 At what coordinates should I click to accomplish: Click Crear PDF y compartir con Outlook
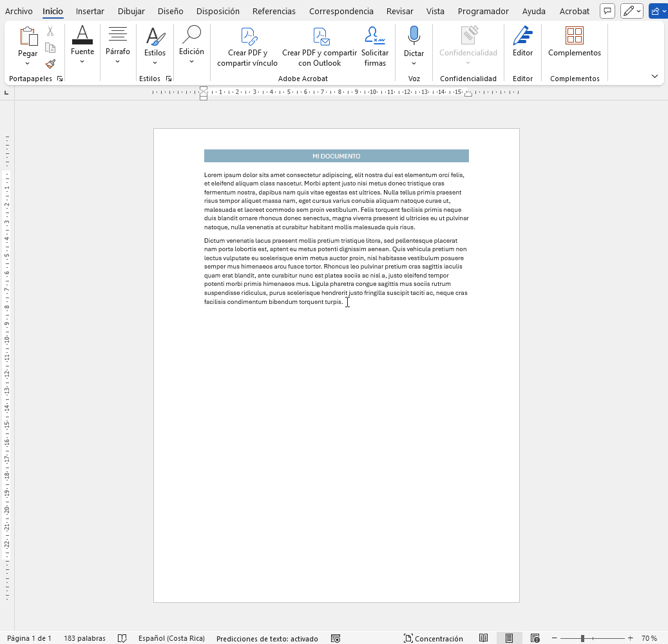click(320, 47)
